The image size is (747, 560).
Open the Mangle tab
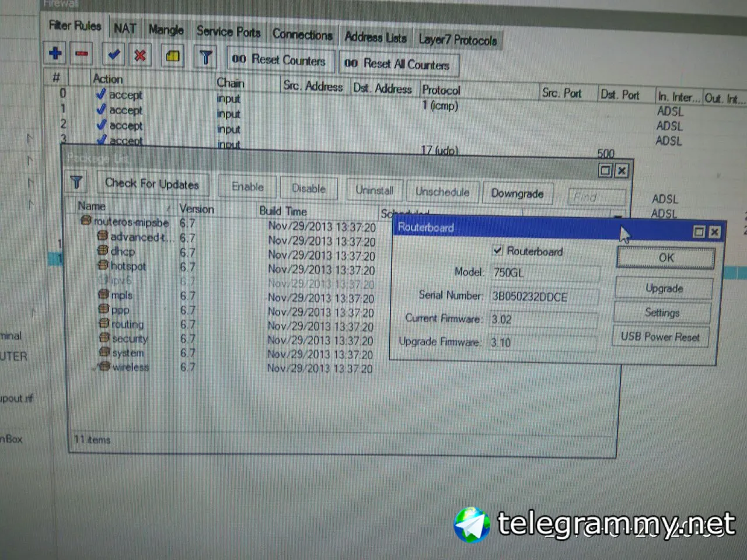pyautogui.click(x=166, y=30)
